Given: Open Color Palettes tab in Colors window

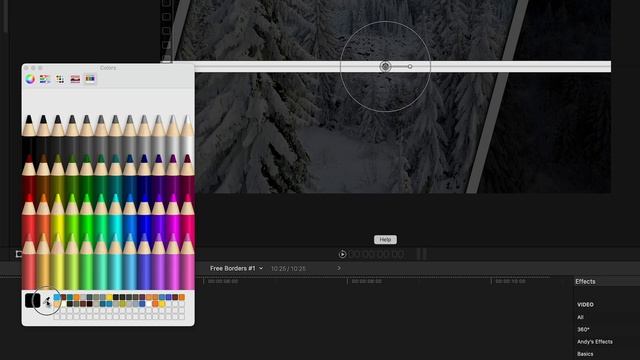Looking at the screenshot, I should tap(60, 79).
